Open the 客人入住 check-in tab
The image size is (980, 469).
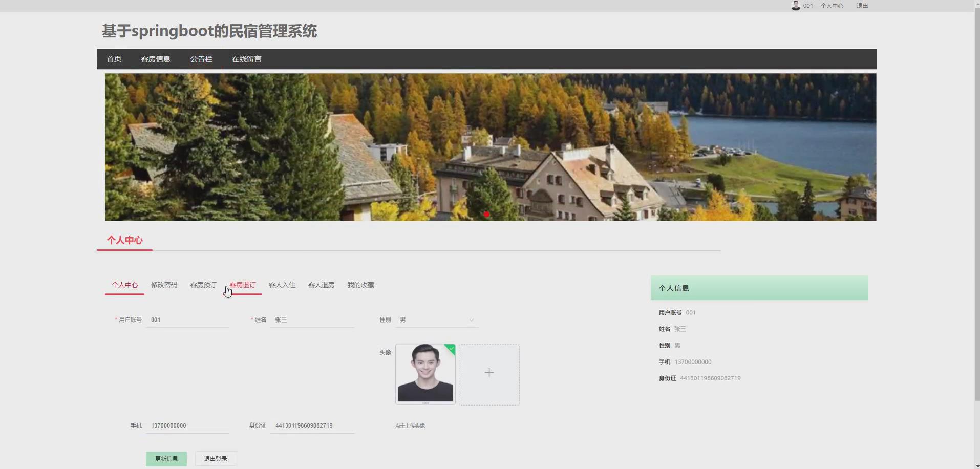[282, 285]
